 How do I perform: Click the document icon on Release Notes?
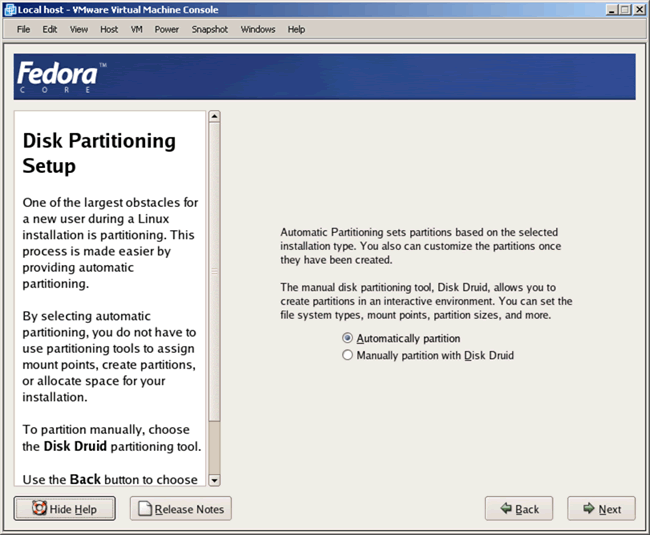point(144,509)
